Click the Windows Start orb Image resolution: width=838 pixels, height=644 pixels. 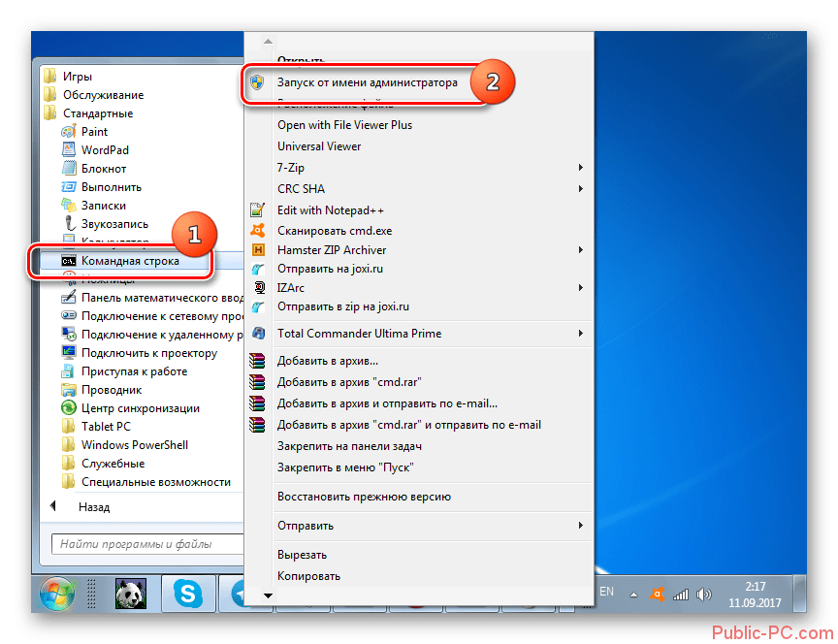point(57,593)
